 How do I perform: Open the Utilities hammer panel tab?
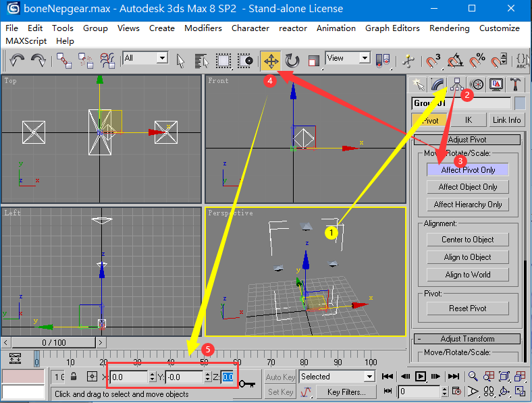pos(516,84)
